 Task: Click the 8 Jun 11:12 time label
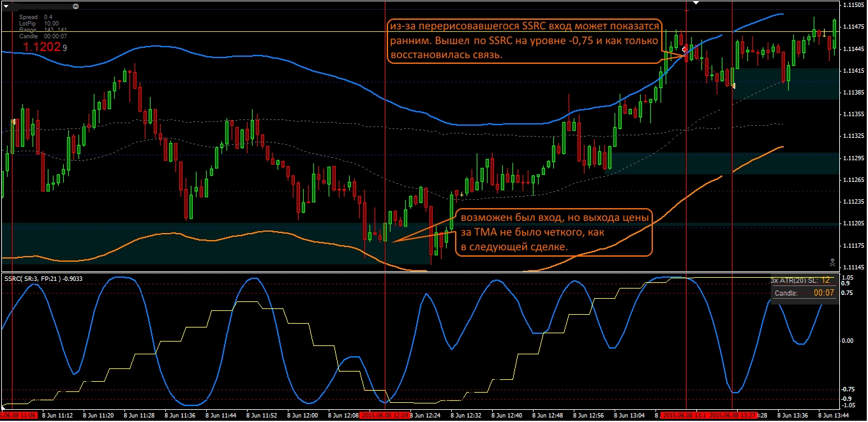pyautogui.click(x=57, y=416)
